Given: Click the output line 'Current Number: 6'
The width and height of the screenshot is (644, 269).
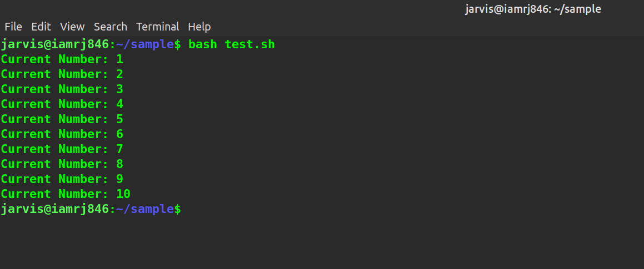Looking at the screenshot, I should pos(62,134).
